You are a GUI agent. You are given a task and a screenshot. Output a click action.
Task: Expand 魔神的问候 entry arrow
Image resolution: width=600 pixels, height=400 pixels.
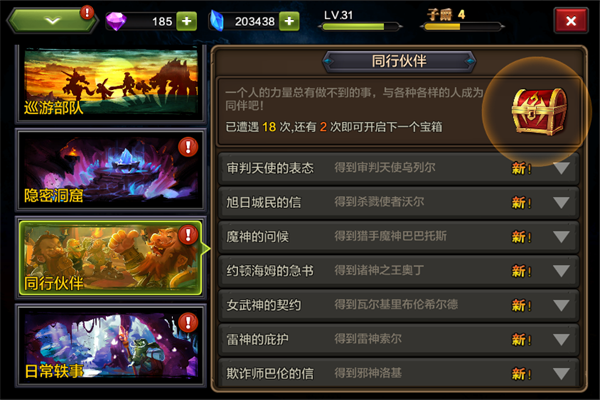pos(561,237)
